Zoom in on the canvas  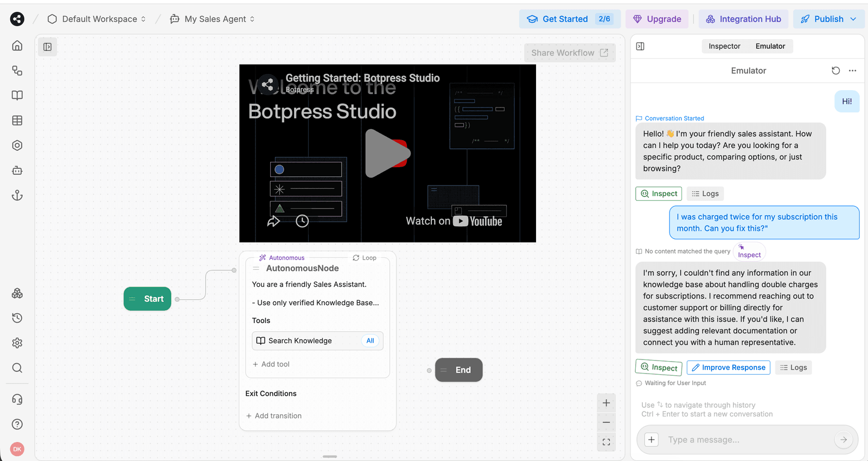(x=607, y=403)
